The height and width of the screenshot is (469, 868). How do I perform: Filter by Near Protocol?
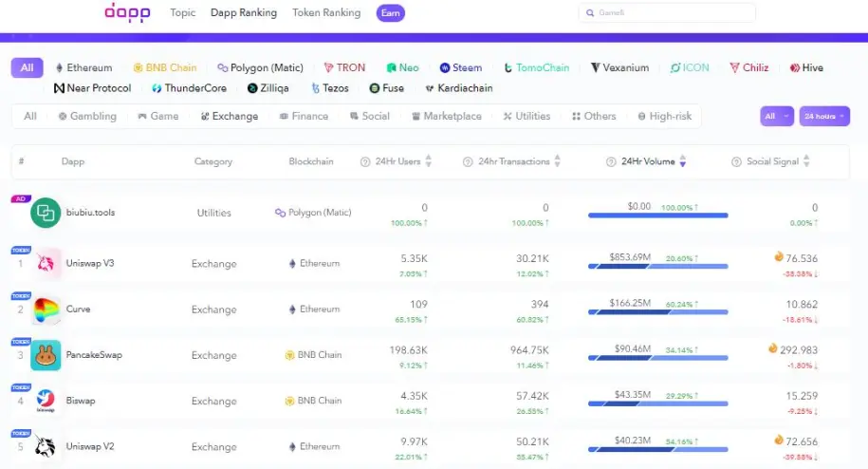pyautogui.click(x=92, y=88)
